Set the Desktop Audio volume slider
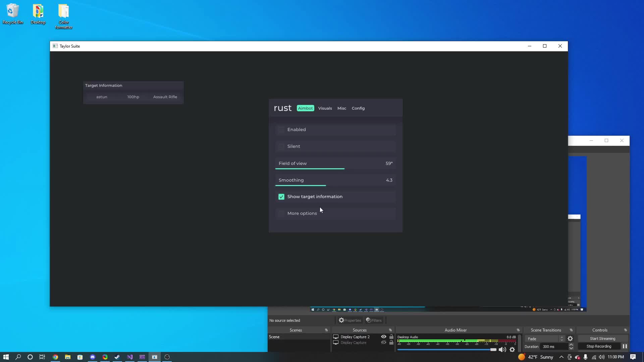The width and height of the screenshot is (644, 362). pos(447,350)
